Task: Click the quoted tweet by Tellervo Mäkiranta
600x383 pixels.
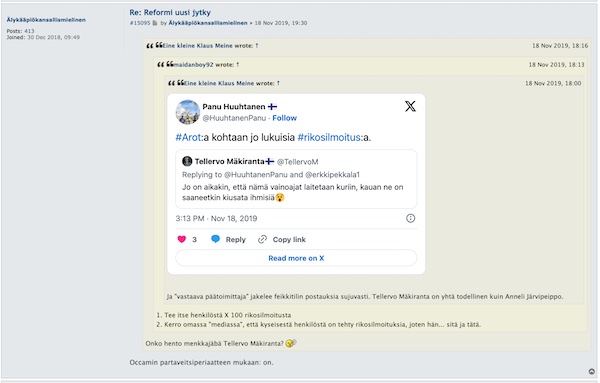Action: pos(296,179)
